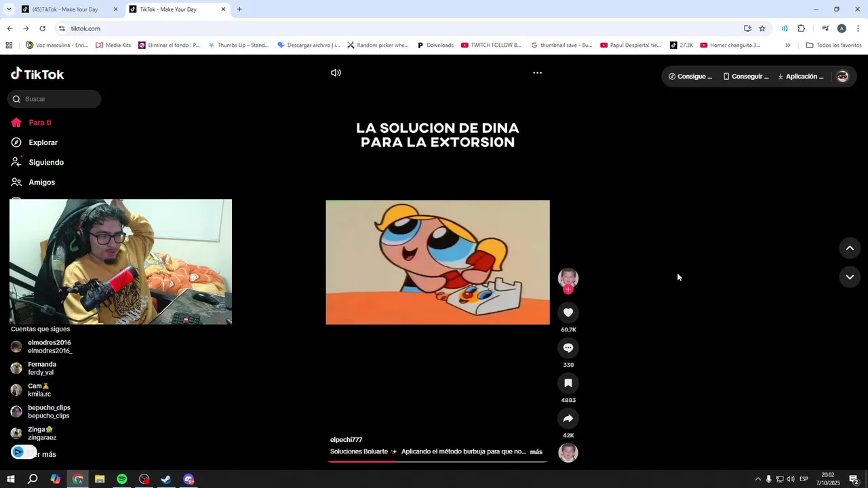This screenshot has width=868, height=488.
Task: Click the Consigue monedas button
Action: tap(690, 77)
